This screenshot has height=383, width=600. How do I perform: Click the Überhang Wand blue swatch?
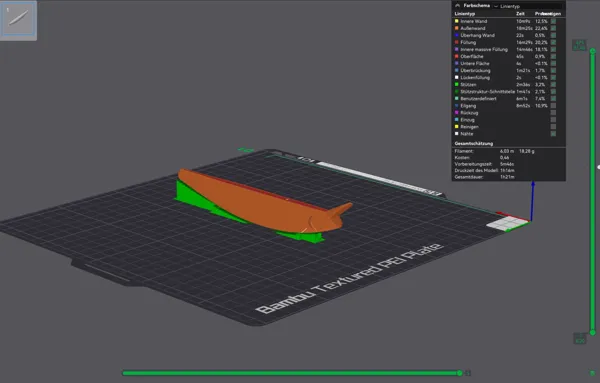(x=457, y=35)
